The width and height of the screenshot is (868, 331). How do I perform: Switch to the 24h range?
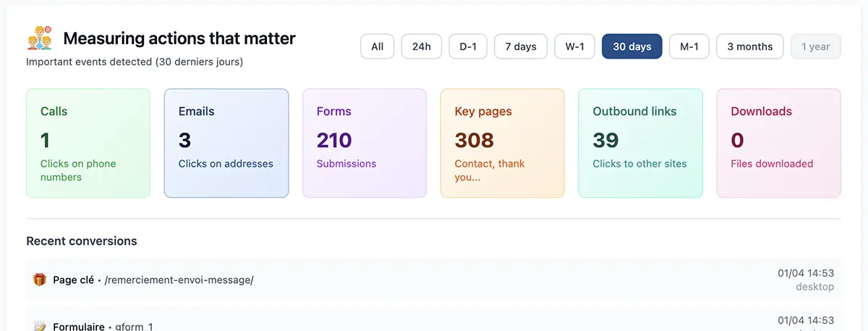click(x=422, y=46)
